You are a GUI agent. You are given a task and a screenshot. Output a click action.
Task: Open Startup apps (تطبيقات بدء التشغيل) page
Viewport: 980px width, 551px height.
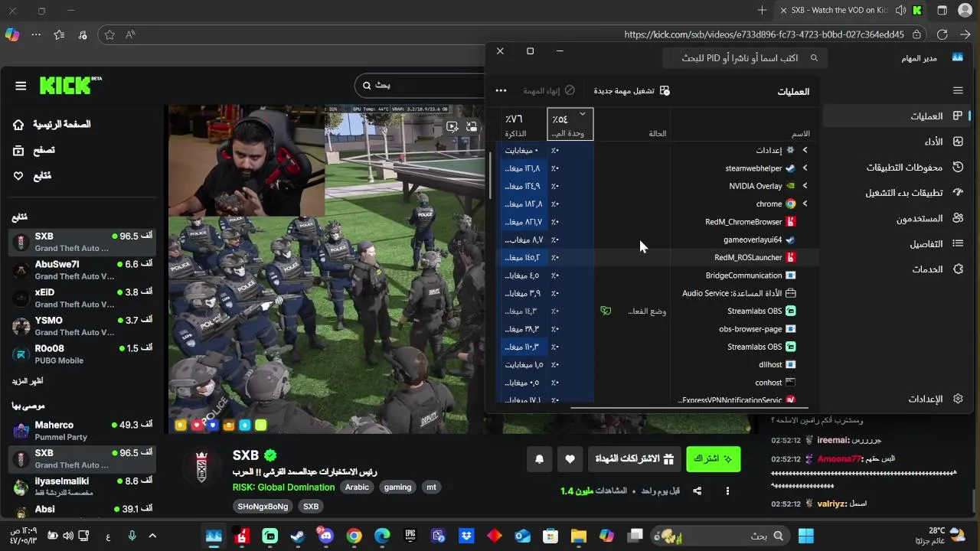click(897, 193)
